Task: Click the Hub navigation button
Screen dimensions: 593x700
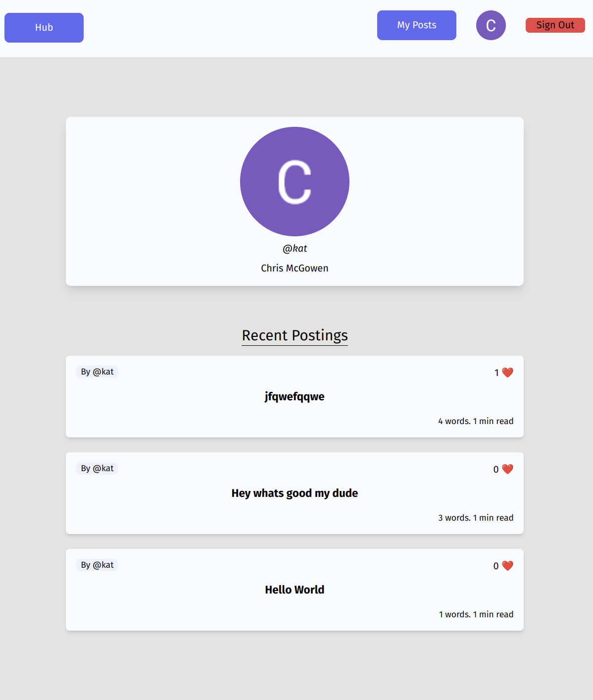Action: (44, 28)
